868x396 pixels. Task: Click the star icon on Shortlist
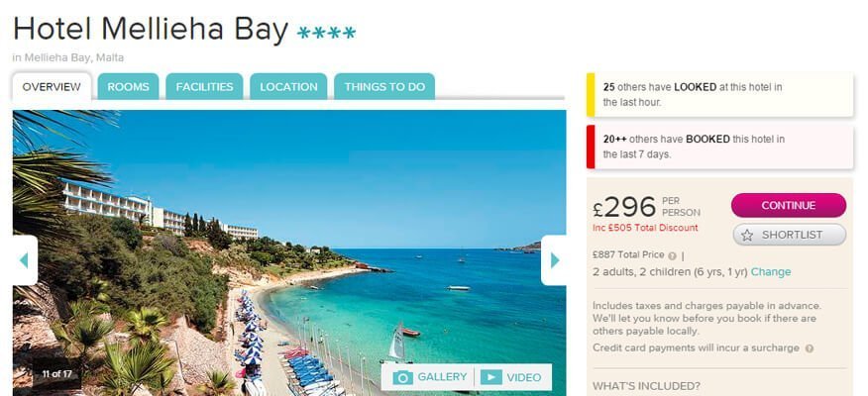pos(747,235)
